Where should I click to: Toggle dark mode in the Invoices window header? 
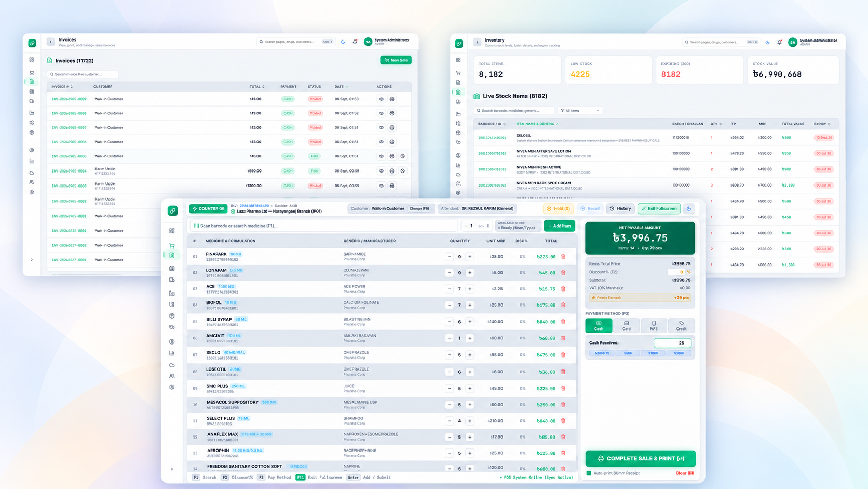(343, 42)
